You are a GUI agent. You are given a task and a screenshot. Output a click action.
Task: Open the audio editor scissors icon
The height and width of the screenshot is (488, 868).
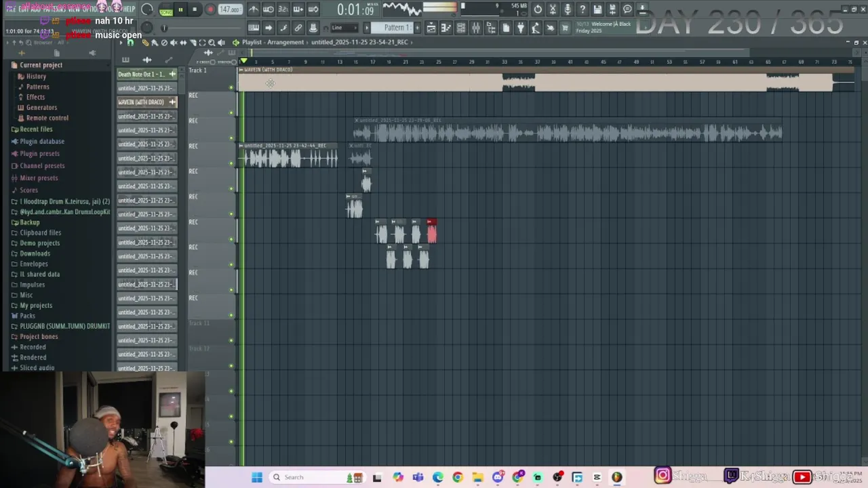pyautogui.click(x=553, y=9)
